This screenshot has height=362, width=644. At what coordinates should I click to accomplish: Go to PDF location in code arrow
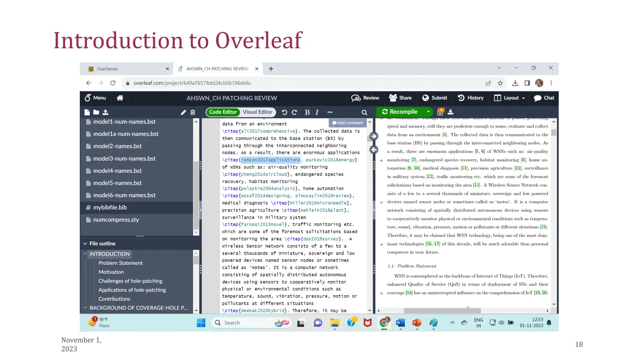tap(374, 150)
